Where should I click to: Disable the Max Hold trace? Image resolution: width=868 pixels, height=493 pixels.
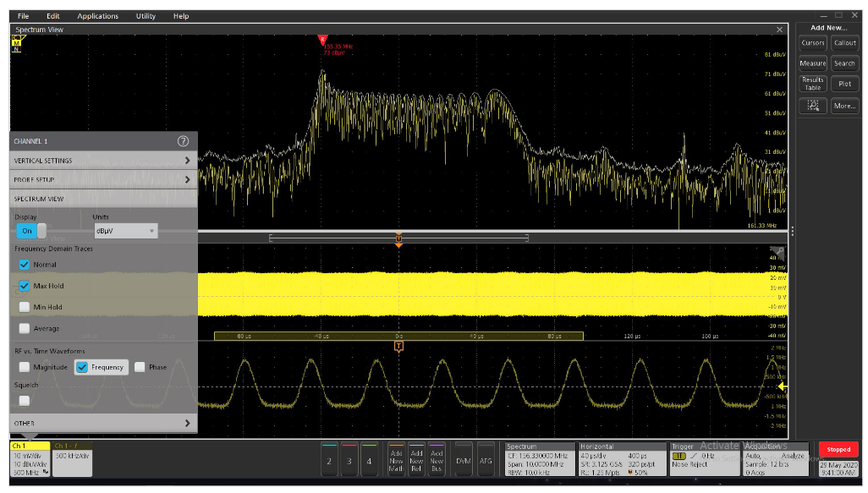click(x=24, y=285)
